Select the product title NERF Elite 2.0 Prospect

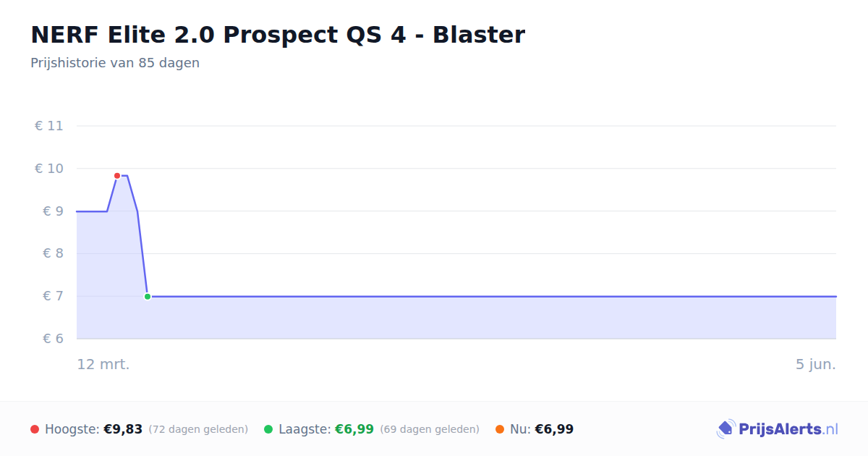click(x=278, y=34)
